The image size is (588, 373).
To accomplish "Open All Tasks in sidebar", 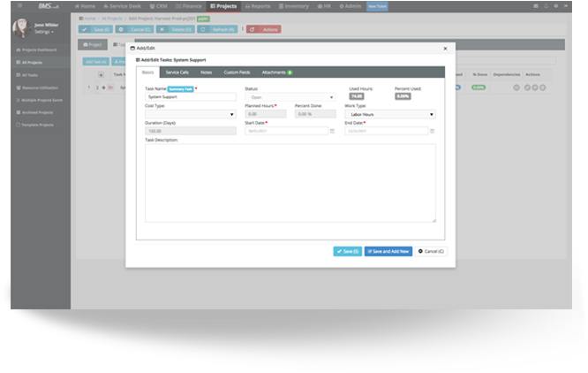I will click(x=27, y=75).
